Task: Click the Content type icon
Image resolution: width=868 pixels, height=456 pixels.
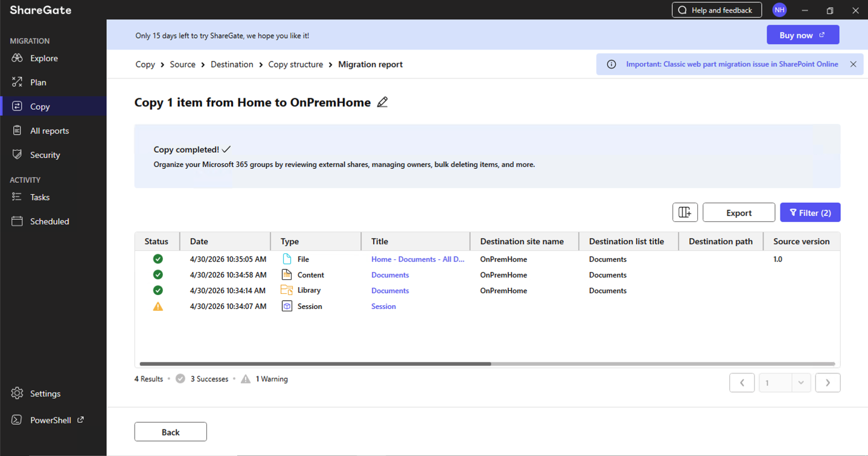Action: [x=287, y=274]
